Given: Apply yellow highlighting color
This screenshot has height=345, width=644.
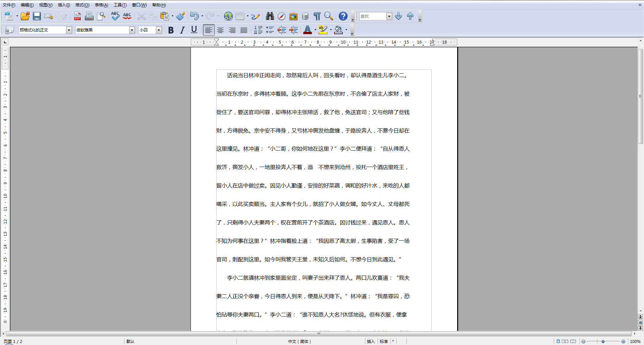Looking at the screenshot, I should point(323,30).
